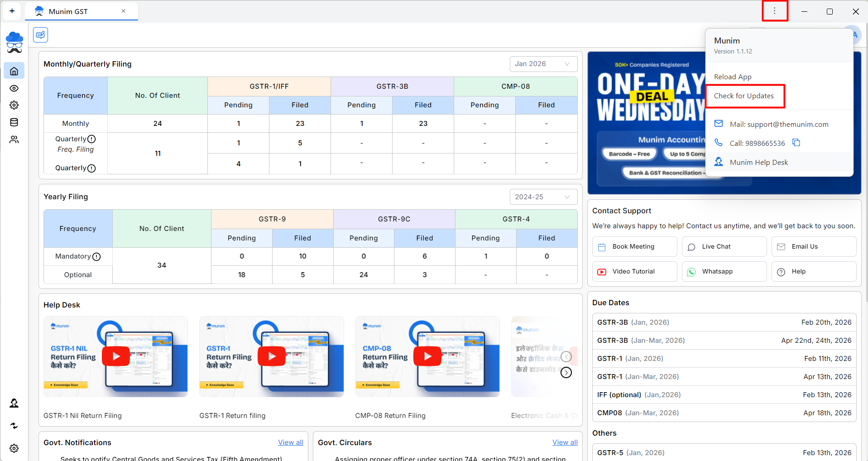Click the edit note icon in top toolbar

click(x=41, y=35)
